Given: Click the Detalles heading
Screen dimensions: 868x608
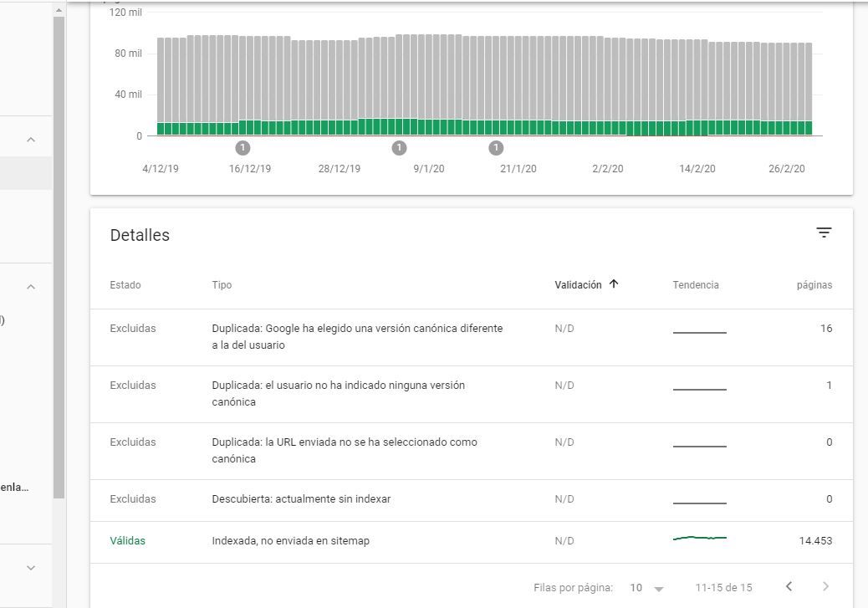Looking at the screenshot, I should click(x=140, y=235).
